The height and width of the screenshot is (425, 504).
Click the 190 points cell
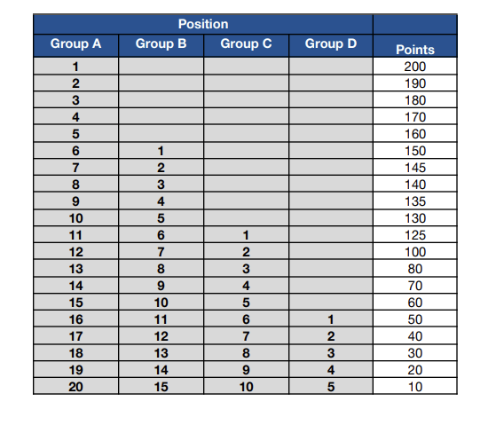(415, 83)
